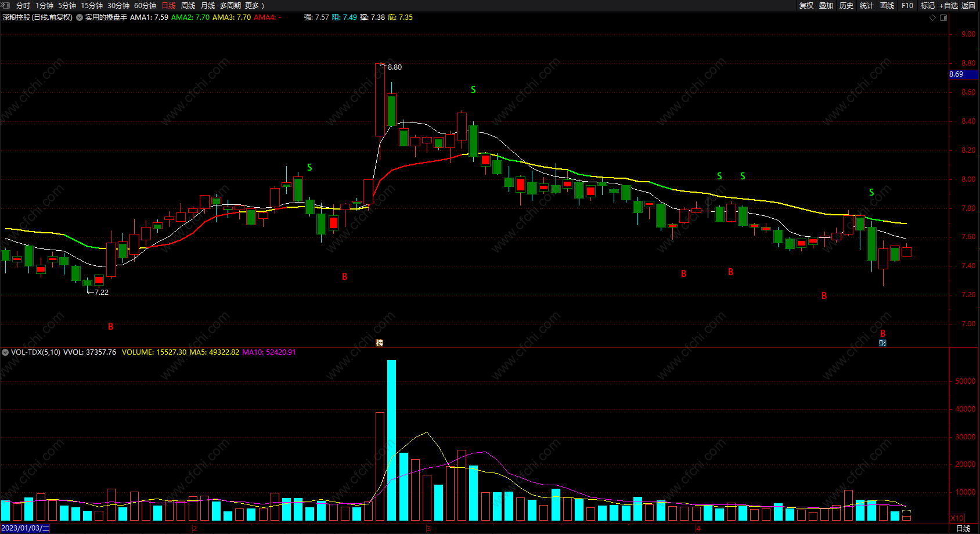Select the 30分钟 period tab
The width and height of the screenshot is (980, 534).
click(x=118, y=5)
